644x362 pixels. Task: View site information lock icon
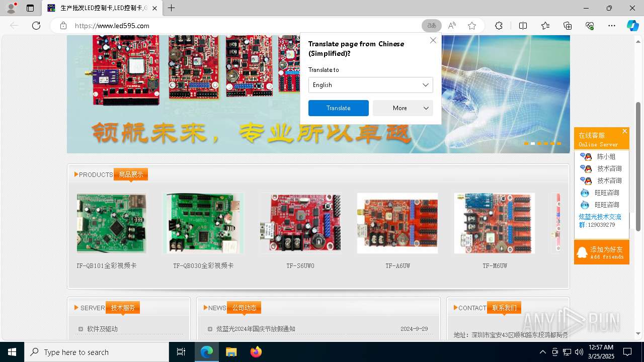[63, 26]
